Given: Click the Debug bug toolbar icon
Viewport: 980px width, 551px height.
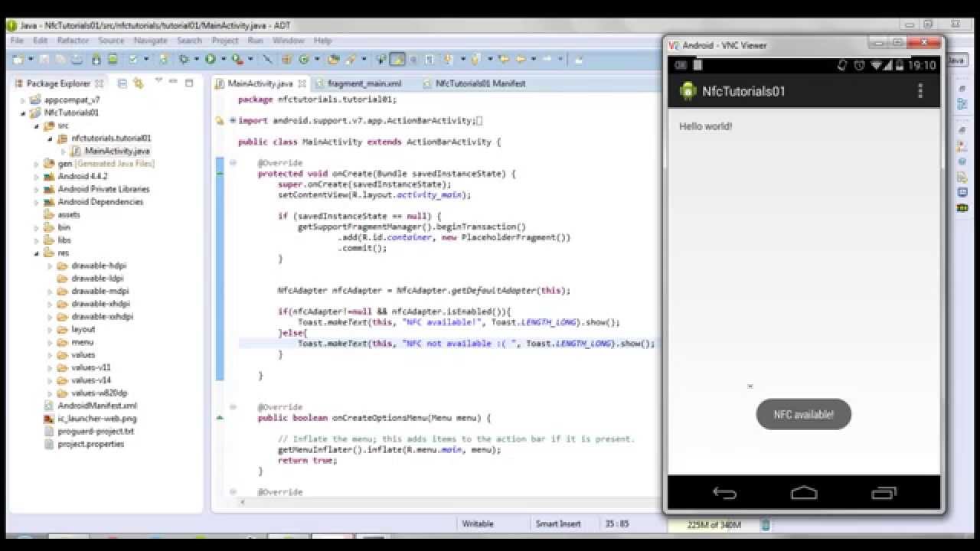Looking at the screenshot, I should tap(184, 59).
